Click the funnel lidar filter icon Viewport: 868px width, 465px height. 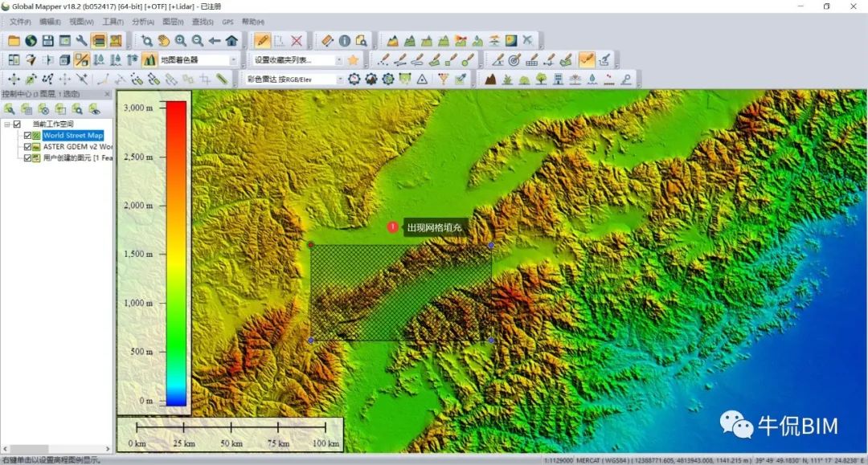click(x=443, y=79)
